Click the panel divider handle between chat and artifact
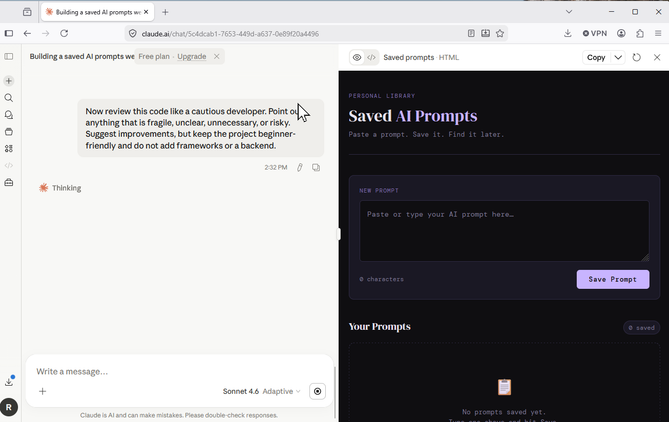This screenshot has width=669, height=422. click(339, 234)
